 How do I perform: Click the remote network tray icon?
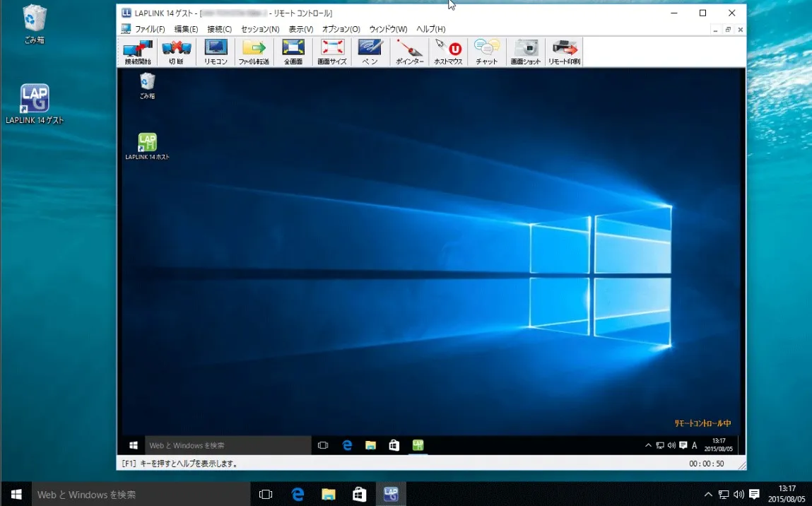tap(660, 445)
